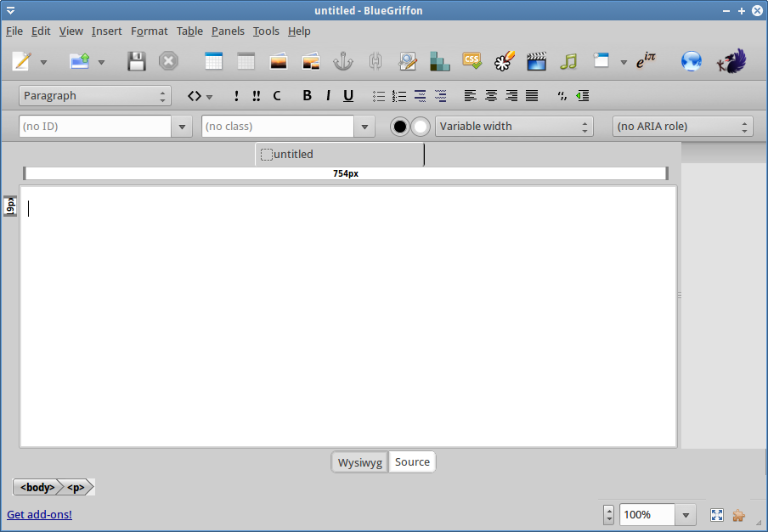
Task: Click the magnifier and pencil icon
Action: (x=408, y=62)
